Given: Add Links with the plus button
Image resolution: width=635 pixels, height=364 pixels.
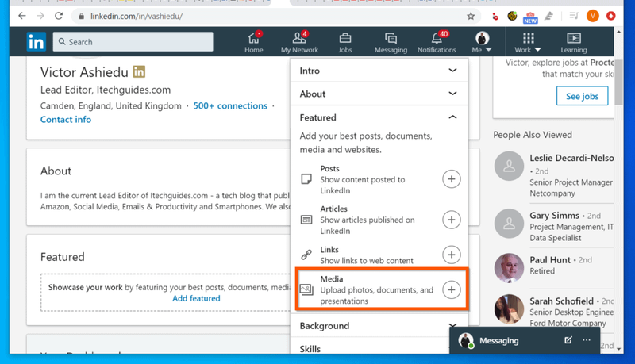Looking at the screenshot, I should click(x=451, y=255).
